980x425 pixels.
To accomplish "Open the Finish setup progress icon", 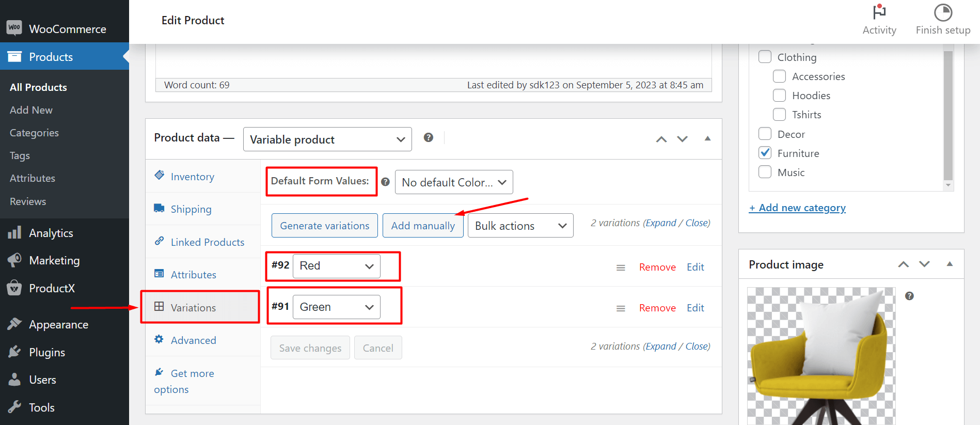I will point(942,12).
